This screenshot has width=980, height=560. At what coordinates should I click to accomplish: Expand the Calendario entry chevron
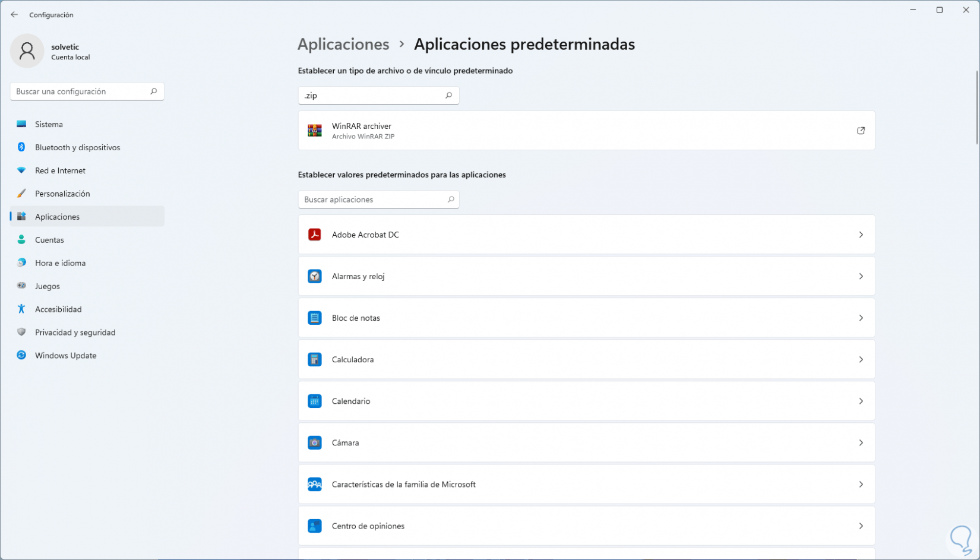pyautogui.click(x=861, y=401)
